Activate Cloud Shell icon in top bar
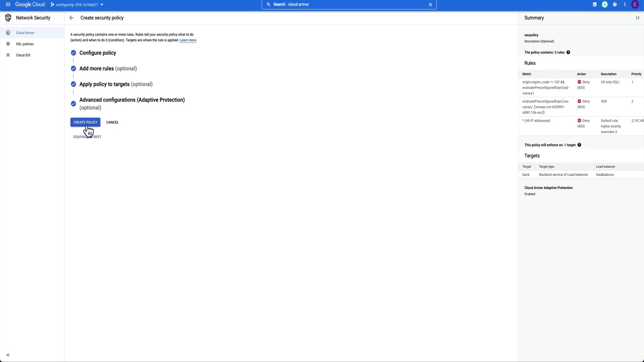The image size is (644, 362). tap(595, 4)
